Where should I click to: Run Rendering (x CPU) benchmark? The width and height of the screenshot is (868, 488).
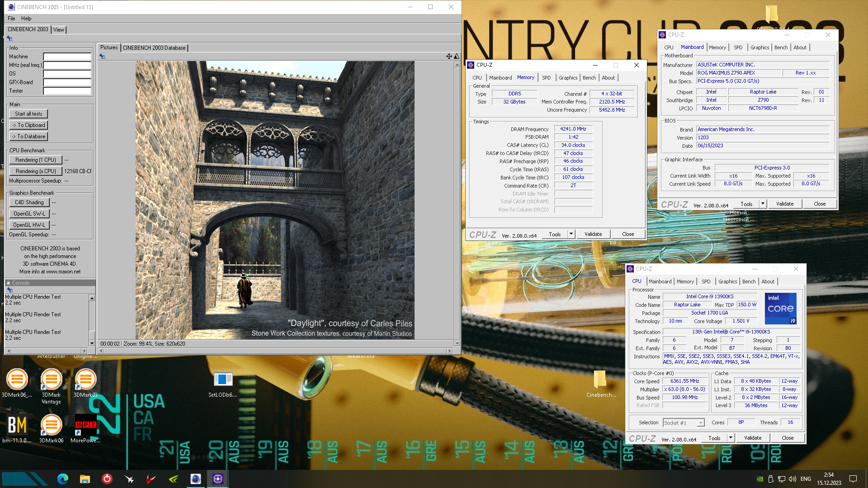(x=36, y=171)
